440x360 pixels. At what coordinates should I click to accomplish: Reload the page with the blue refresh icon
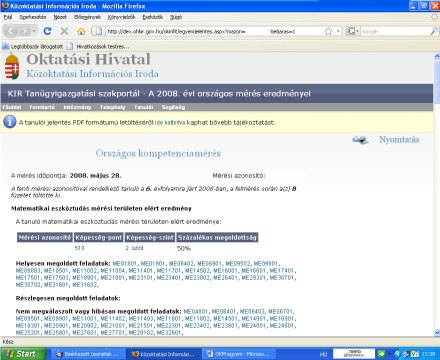pyautogui.click(x=47, y=31)
